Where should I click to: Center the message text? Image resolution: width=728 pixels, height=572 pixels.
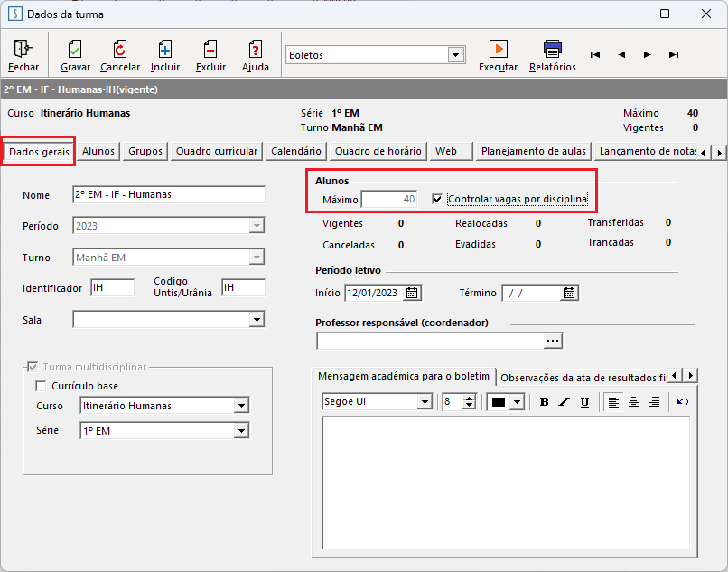[634, 402]
